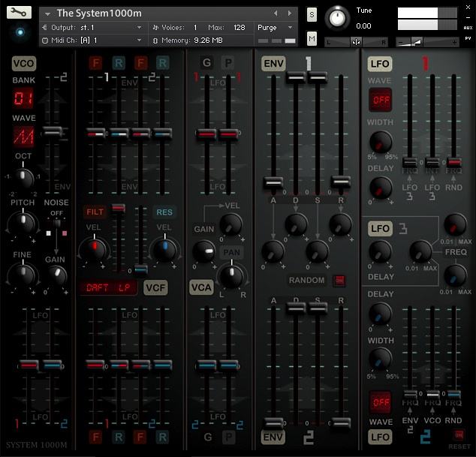
Task: Open the Purge dropdown menu
Action: tap(275, 28)
